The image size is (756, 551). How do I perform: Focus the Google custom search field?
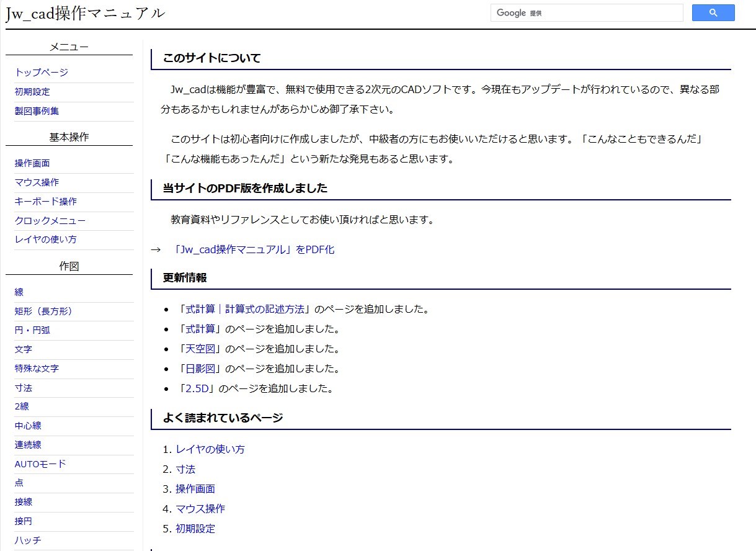(587, 12)
